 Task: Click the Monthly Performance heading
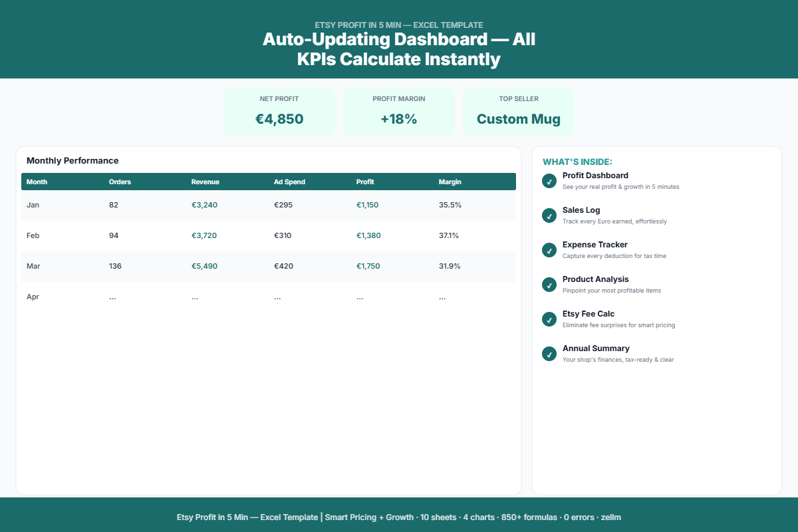click(72, 161)
